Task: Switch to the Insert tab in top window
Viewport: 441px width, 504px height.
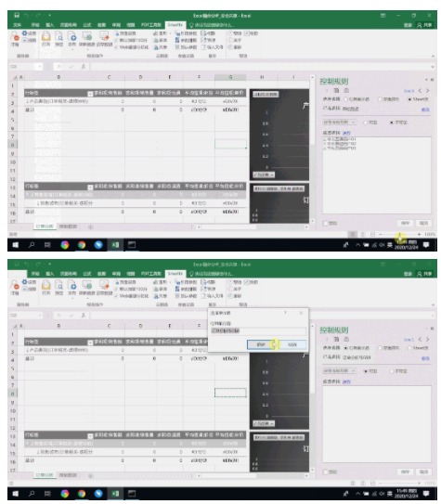Action: [49, 25]
